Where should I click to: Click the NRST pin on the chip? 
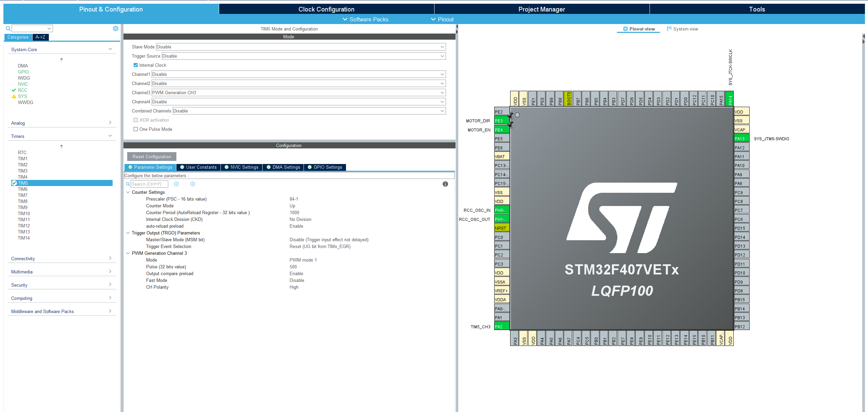click(502, 228)
